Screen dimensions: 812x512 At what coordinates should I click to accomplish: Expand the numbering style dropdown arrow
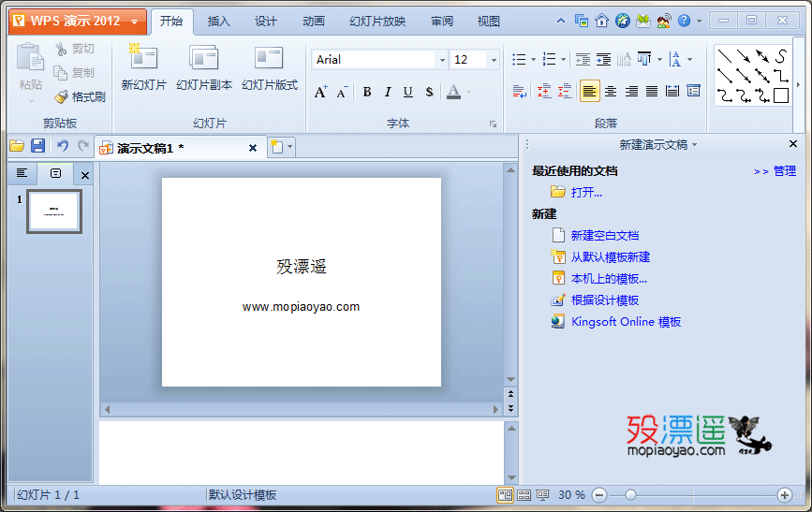(x=563, y=60)
